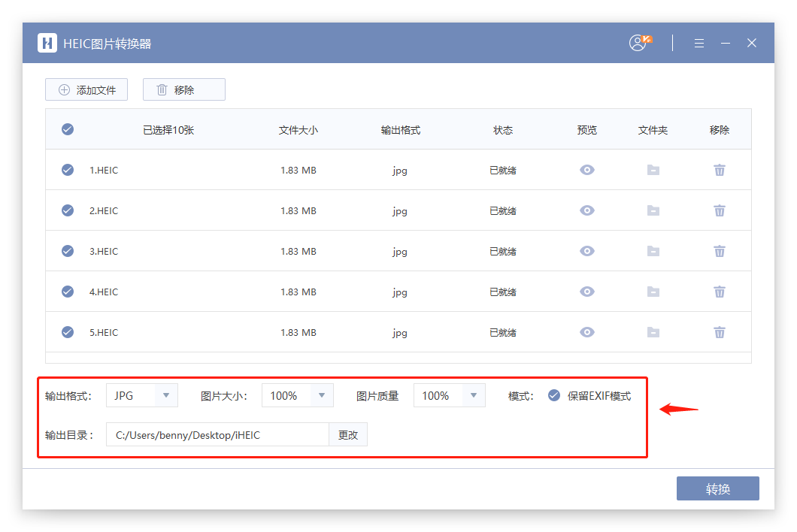Uncheck the 4.HEIC row checkbox
This screenshot has height=532, width=797.
coord(68,292)
